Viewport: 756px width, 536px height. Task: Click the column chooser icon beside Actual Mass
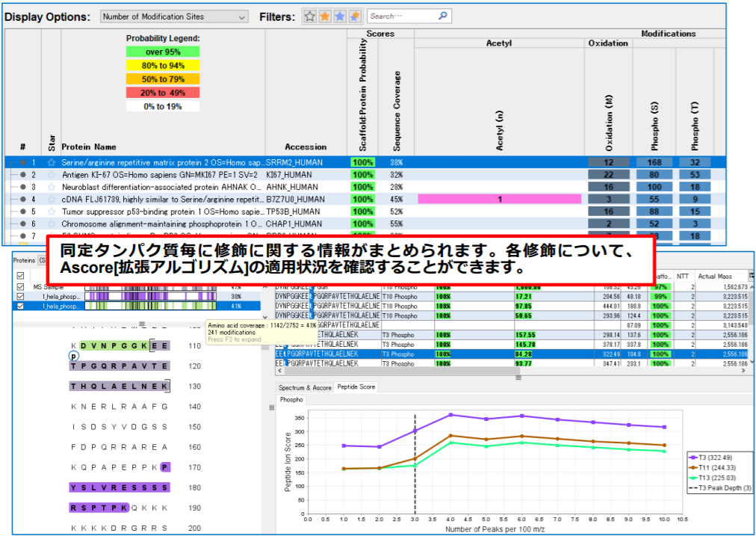(x=752, y=275)
